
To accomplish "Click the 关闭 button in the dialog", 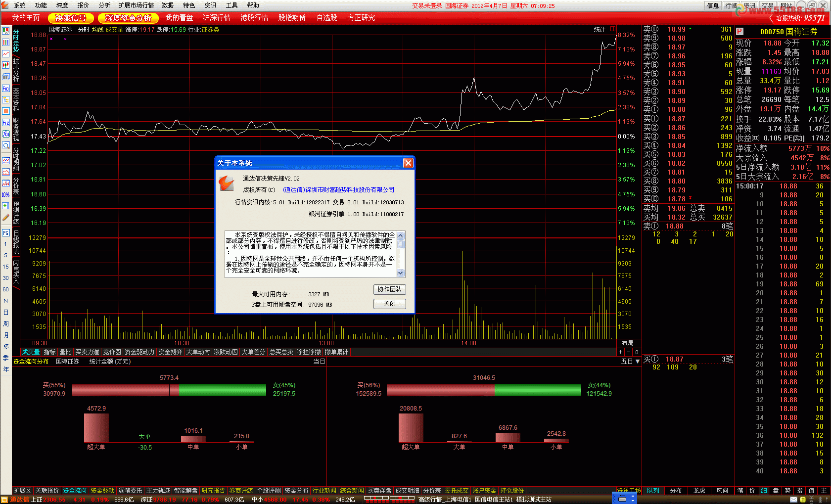I will (390, 304).
